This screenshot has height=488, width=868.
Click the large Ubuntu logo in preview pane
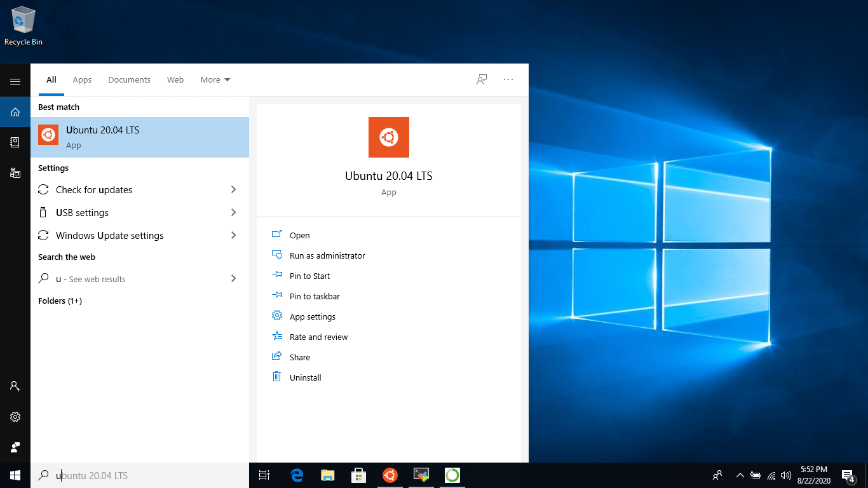(x=389, y=137)
